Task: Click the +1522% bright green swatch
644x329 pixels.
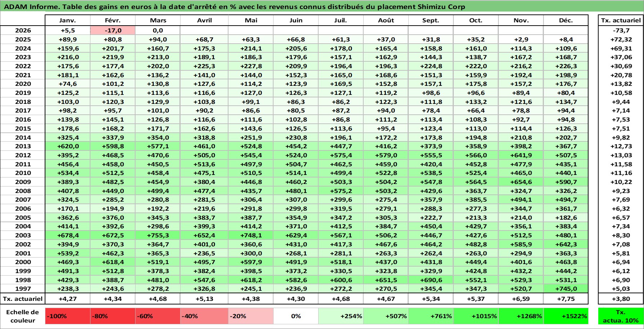Action: [566, 316]
